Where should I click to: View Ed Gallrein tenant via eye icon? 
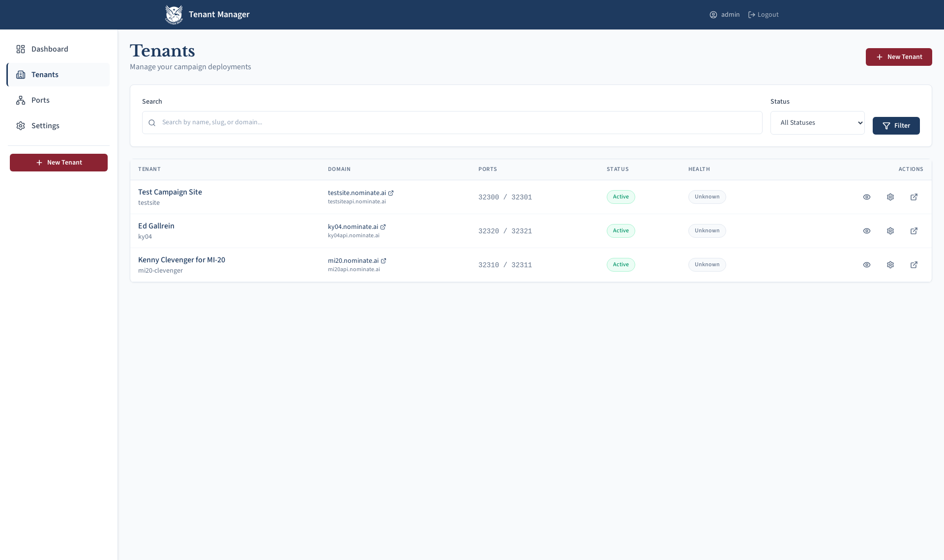[x=867, y=231]
